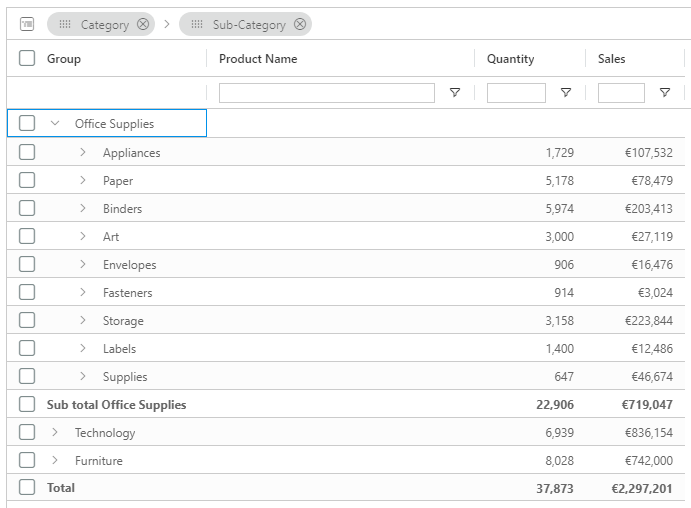Viewport: 691px width, 508px height.
Task: Expand the Furniture group
Action: (55, 461)
